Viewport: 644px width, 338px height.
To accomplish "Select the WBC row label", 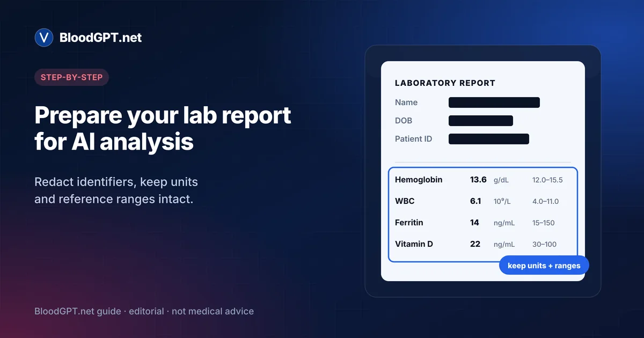I will click(405, 201).
